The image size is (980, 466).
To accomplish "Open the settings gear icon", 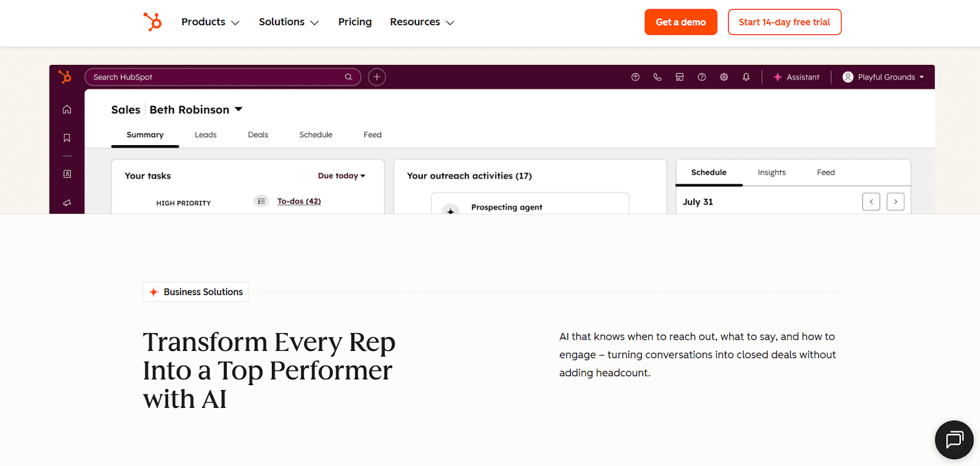I will coord(724,77).
